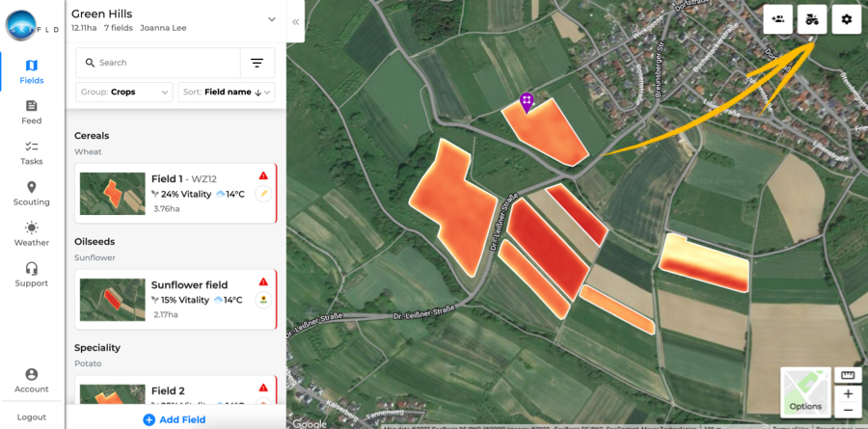Open the Account page
This screenshot has height=429, width=868.
pos(32,381)
